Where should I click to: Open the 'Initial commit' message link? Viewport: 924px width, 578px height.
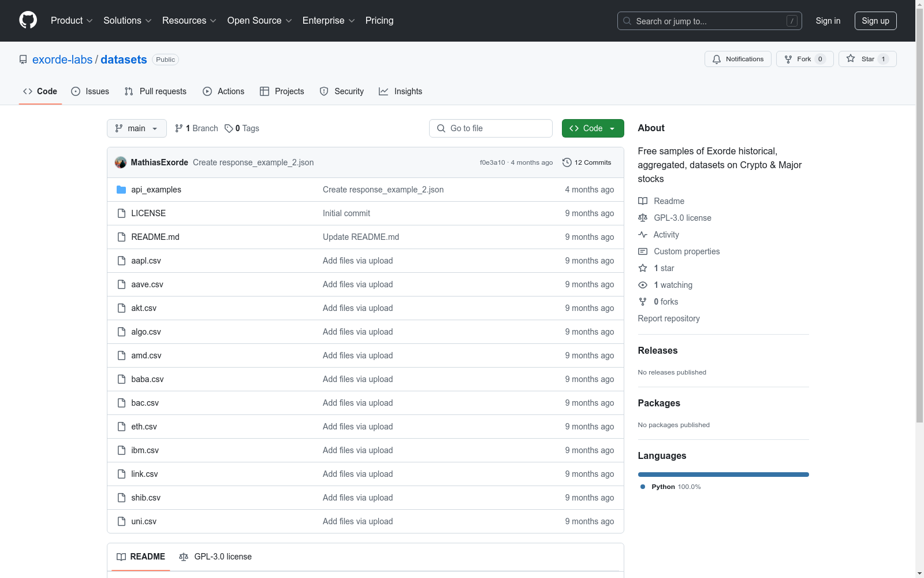pos(346,213)
